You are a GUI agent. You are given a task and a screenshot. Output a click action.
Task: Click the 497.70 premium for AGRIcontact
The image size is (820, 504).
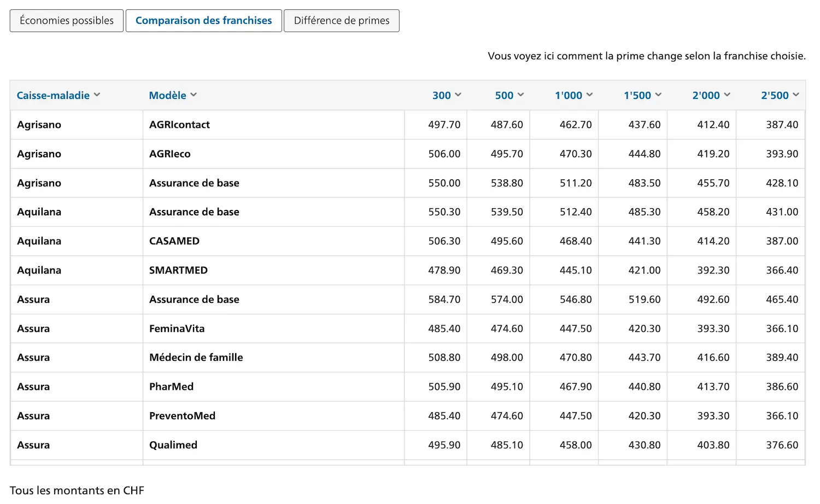tap(444, 125)
